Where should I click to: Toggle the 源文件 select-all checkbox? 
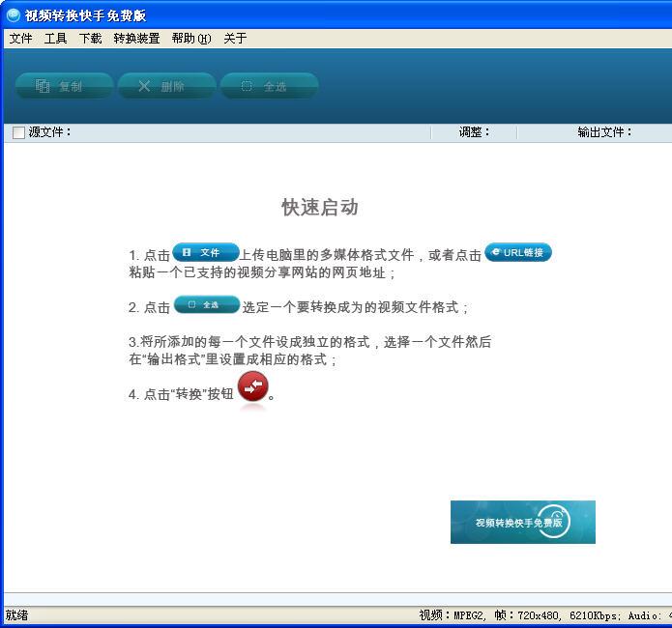pos(18,132)
